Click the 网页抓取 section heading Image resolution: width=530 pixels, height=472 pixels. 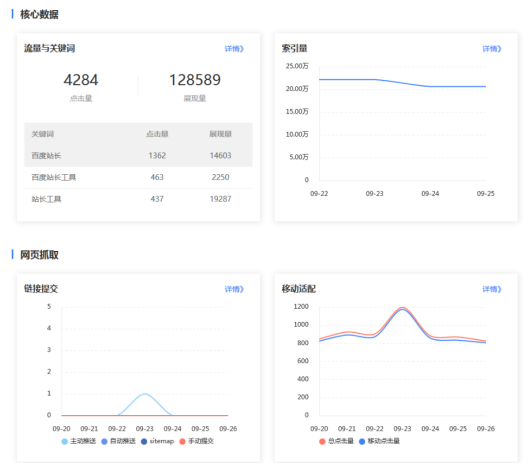coord(39,255)
